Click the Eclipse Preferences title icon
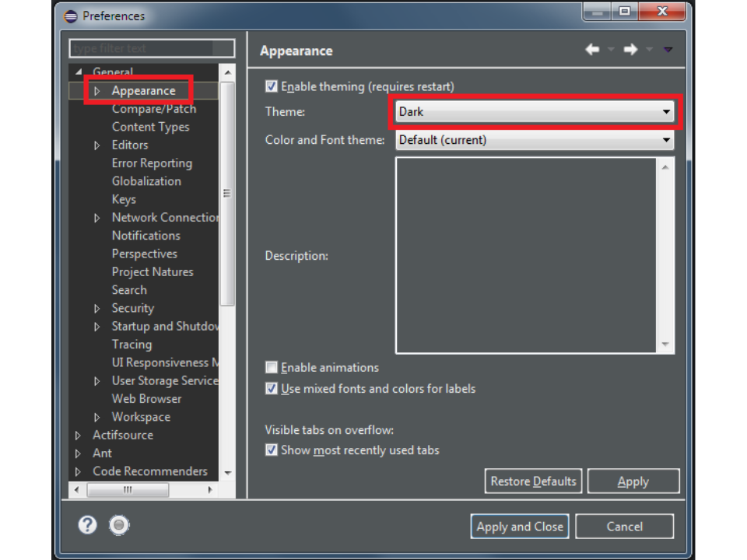This screenshot has width=747, height=560. (71, 16)
